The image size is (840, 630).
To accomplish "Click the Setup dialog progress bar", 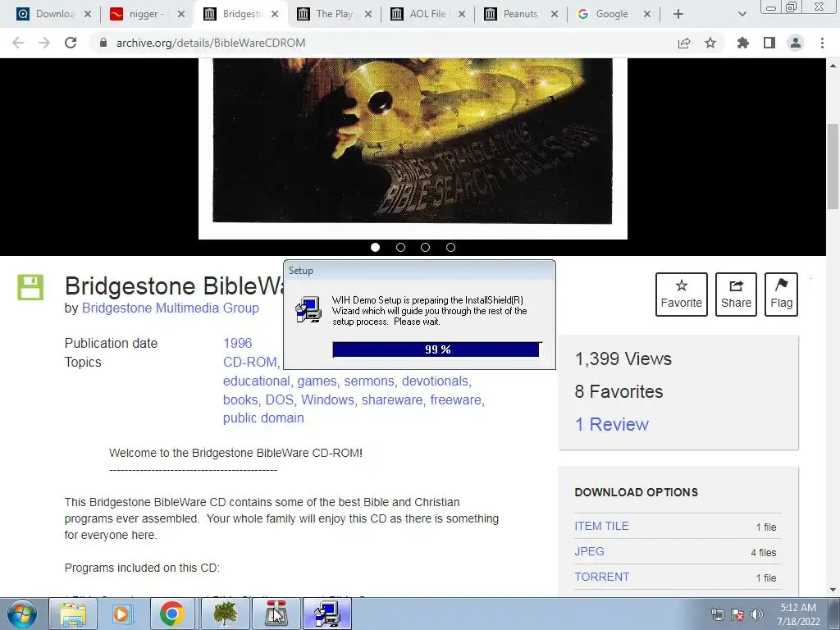I will (436, 349).
